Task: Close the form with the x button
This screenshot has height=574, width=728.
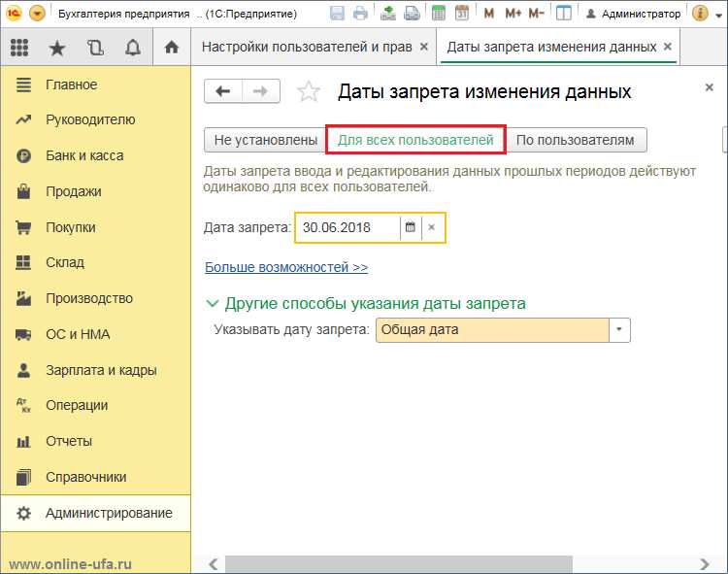Action: (x=709, y=87)
